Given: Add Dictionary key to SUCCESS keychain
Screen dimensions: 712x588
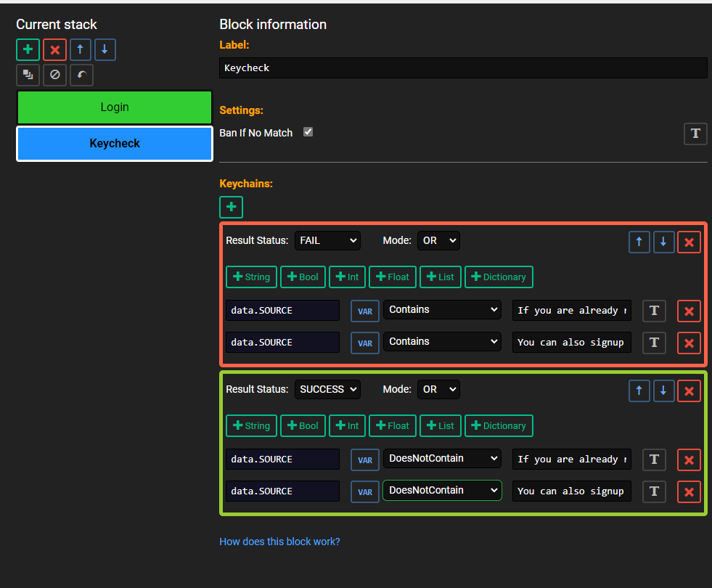Looking at the screenshot, I should [x=499, y=426].
